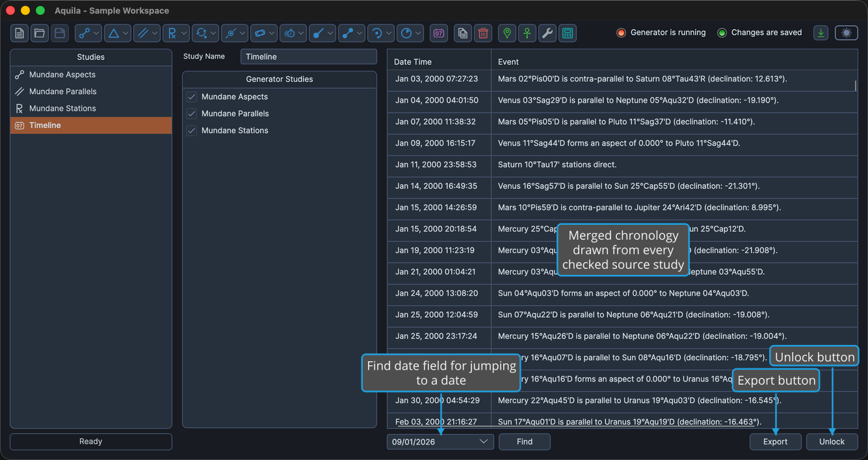Click the red trash delete icon
868x460 pixels.
(483, 33)
